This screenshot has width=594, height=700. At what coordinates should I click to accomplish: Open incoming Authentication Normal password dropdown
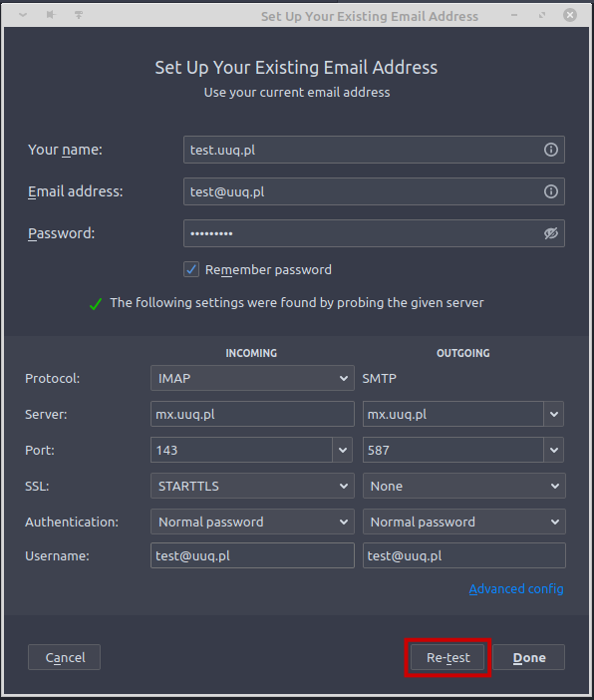252,522
